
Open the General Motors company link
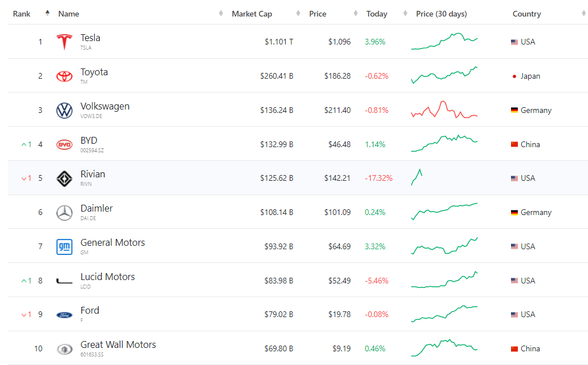[112, 242]
